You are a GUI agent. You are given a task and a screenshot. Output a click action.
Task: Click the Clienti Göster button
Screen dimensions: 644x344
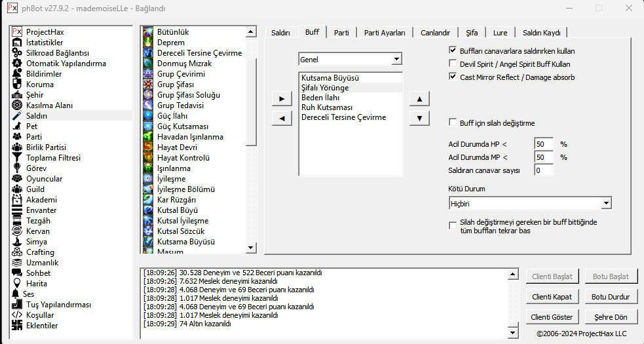click(x=552, y=317)
